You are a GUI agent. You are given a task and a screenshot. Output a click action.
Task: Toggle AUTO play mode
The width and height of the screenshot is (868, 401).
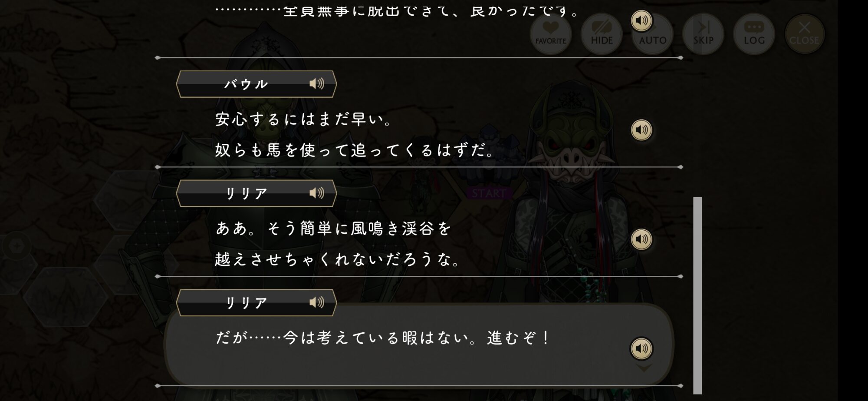point(652,34)
